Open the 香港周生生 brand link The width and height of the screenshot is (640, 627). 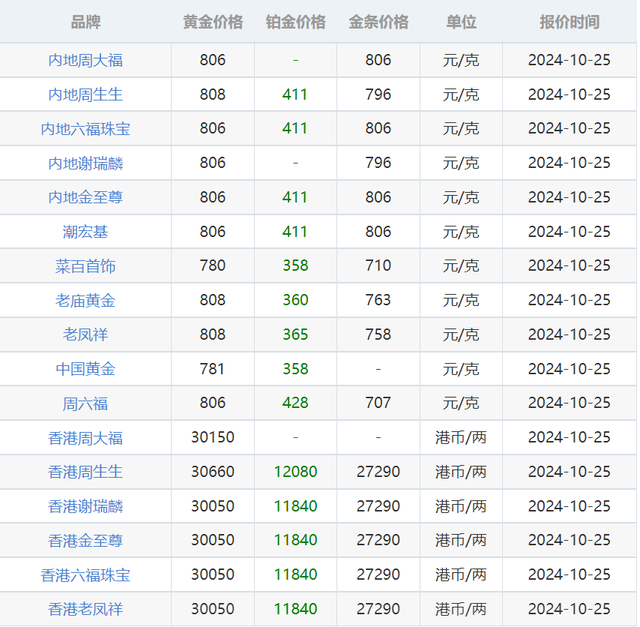(85, 472)
